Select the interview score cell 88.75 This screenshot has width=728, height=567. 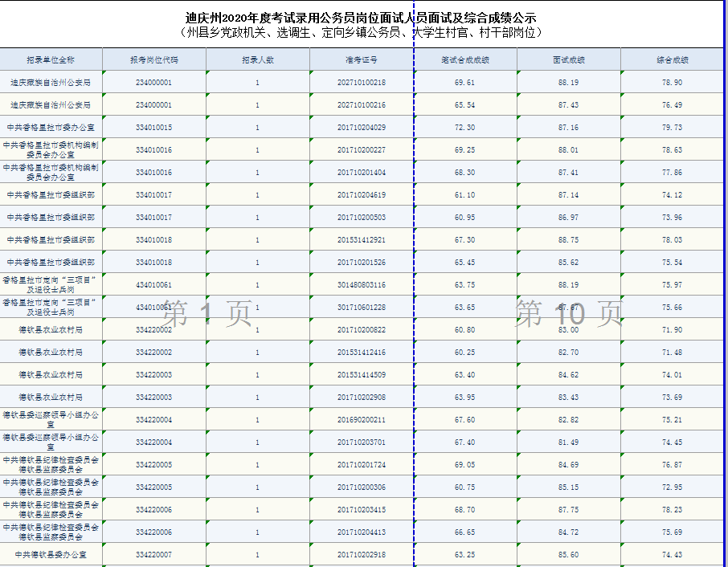click(568, 240)
